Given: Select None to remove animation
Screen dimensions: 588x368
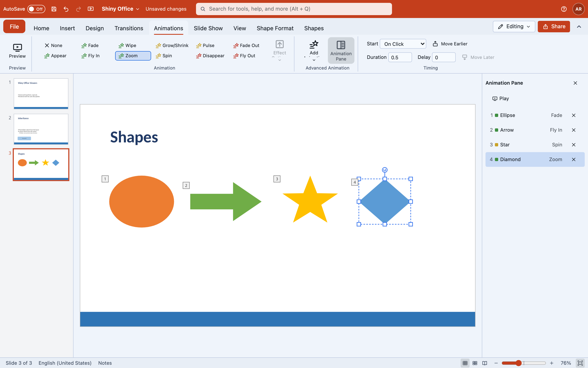Looking at the screenshot, I should click(x=53, y=46).
